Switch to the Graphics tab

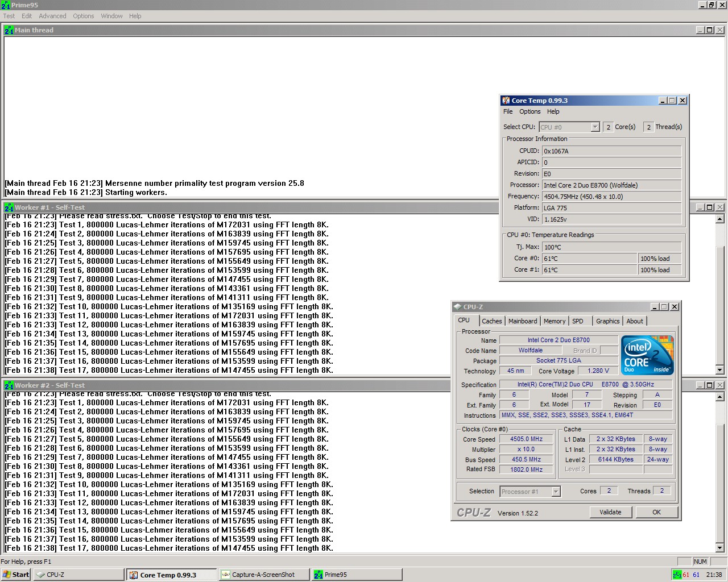point(608,321)
